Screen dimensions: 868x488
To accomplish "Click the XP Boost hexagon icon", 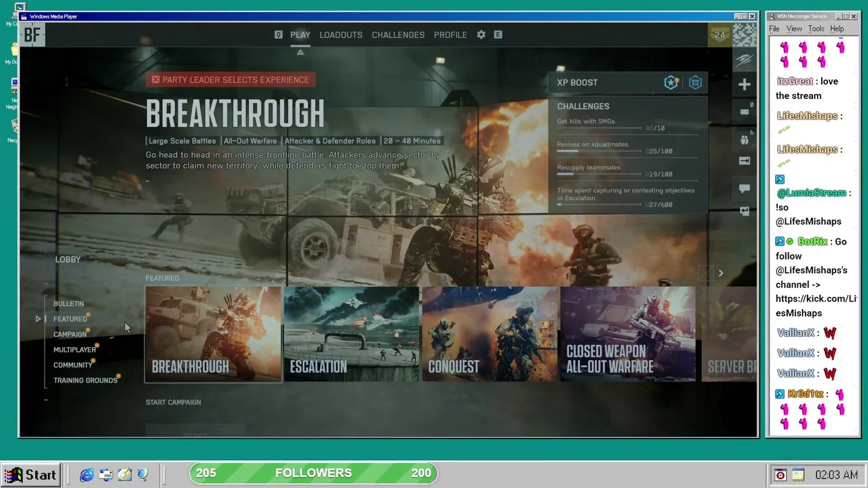I will coord(695,83).
